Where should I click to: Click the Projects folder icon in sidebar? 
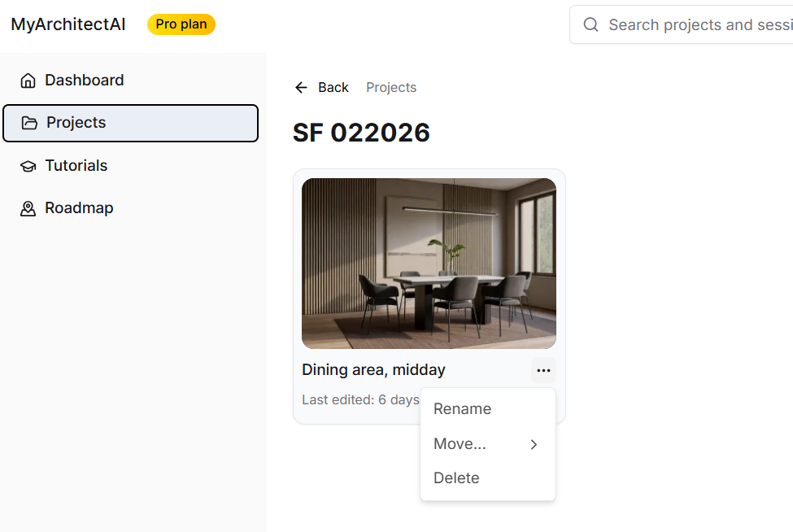(x=30, y=123)
